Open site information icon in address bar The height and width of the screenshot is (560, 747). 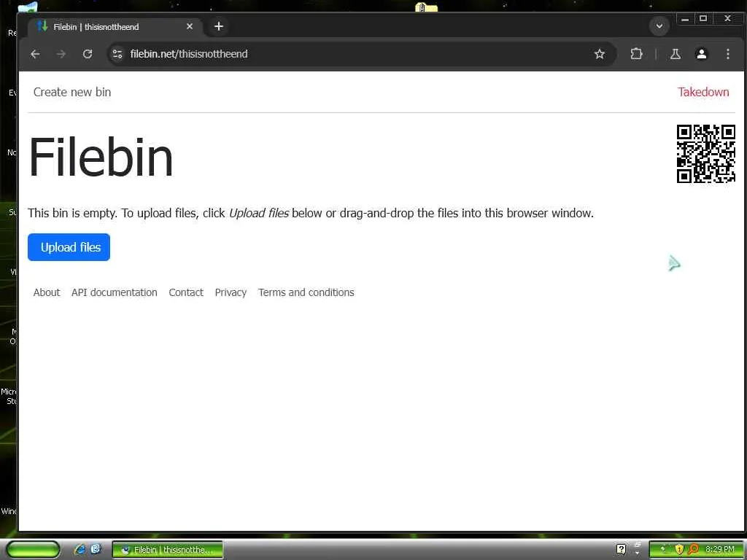[x=117, y=54]
